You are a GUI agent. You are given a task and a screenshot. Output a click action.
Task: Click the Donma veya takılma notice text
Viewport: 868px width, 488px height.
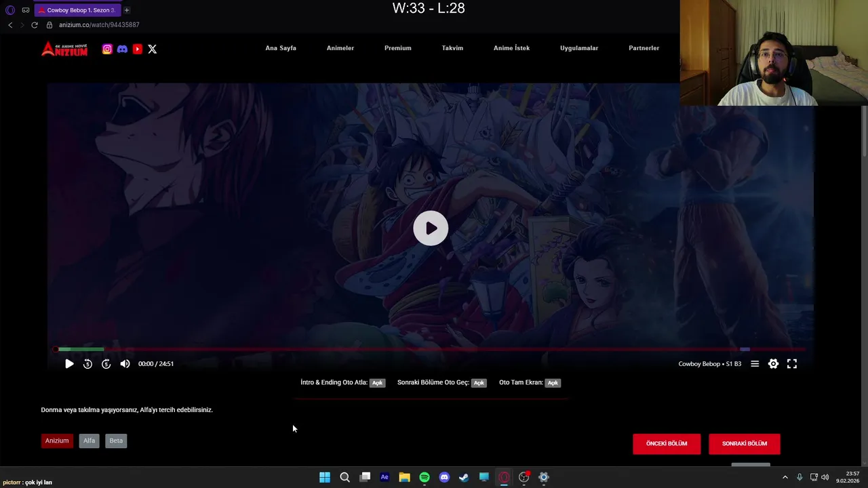pos(127,410)
